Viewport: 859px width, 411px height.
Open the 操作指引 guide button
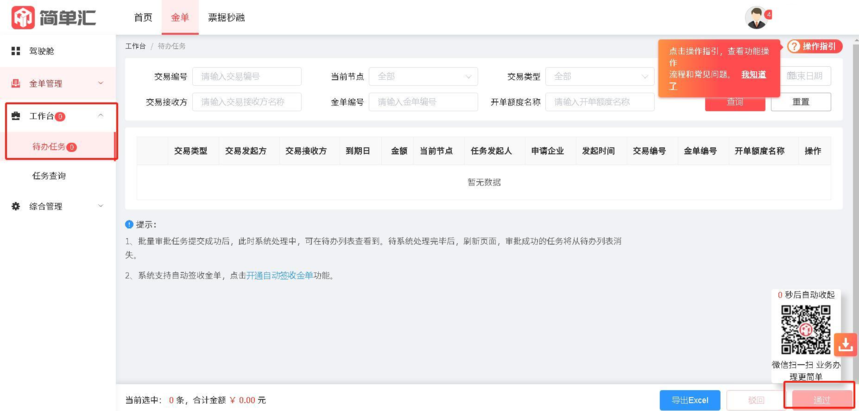815,47
